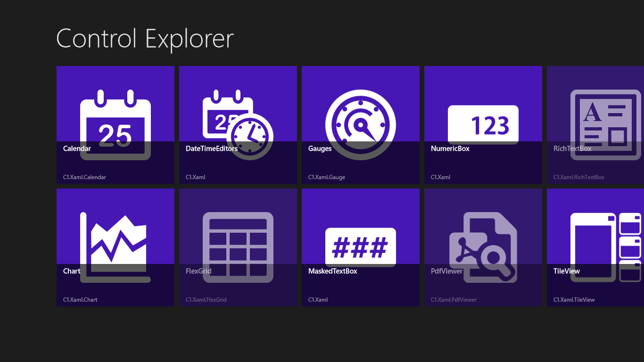Select the FlexGrid table icon
Image resolution: width=644 pixels, height=362 pixels.
tap(238, 247)
